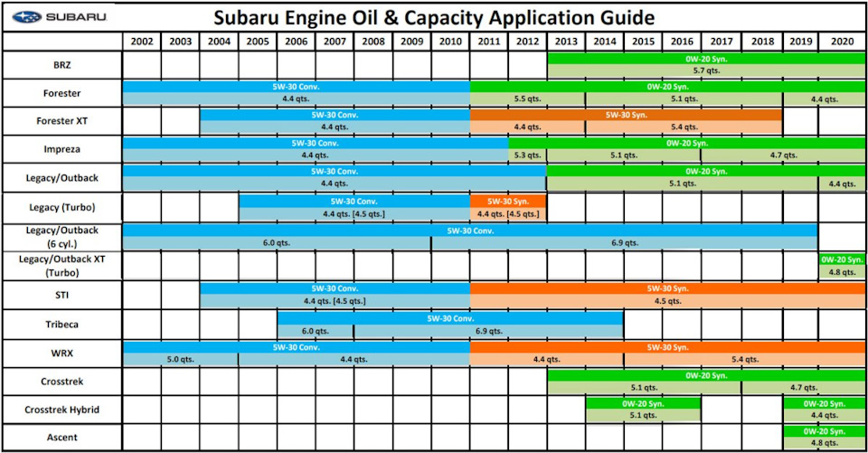Click the Forester XT 5W-30 Syn. orange bar
The image size is (868, 453).
tap(626, 115)
